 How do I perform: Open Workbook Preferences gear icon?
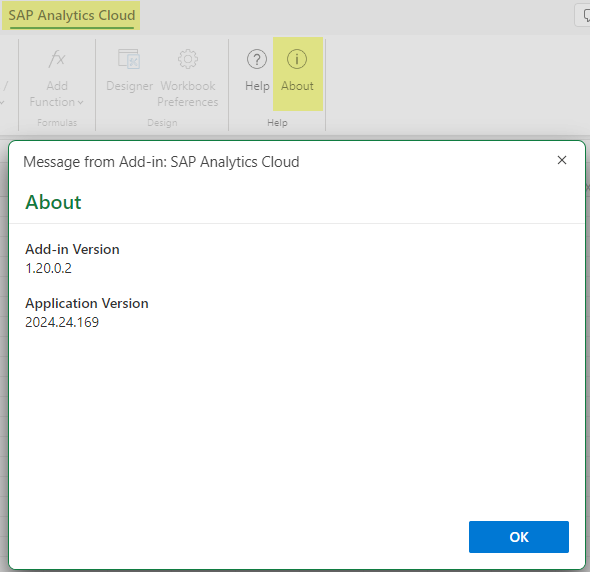(x=188, y=59)
